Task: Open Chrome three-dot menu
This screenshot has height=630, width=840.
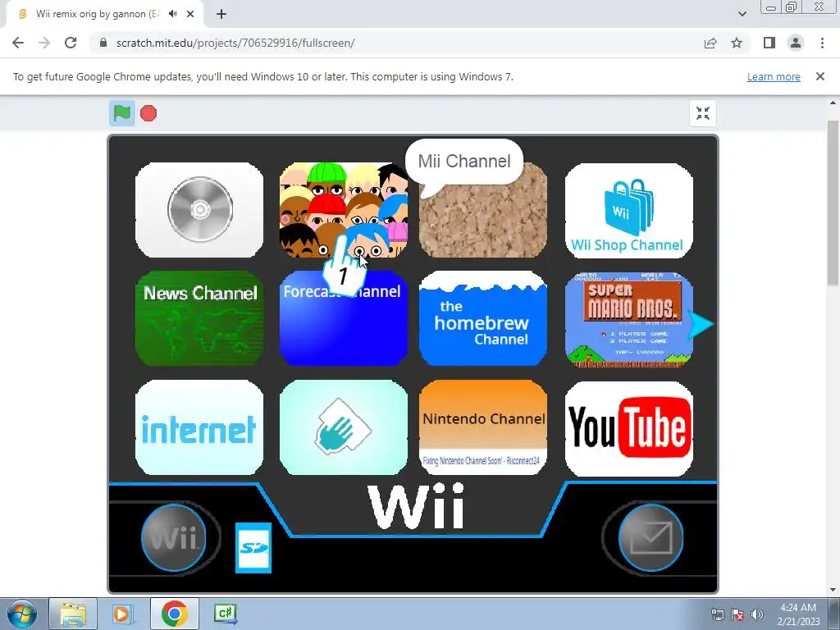Action: click(822, 43)
